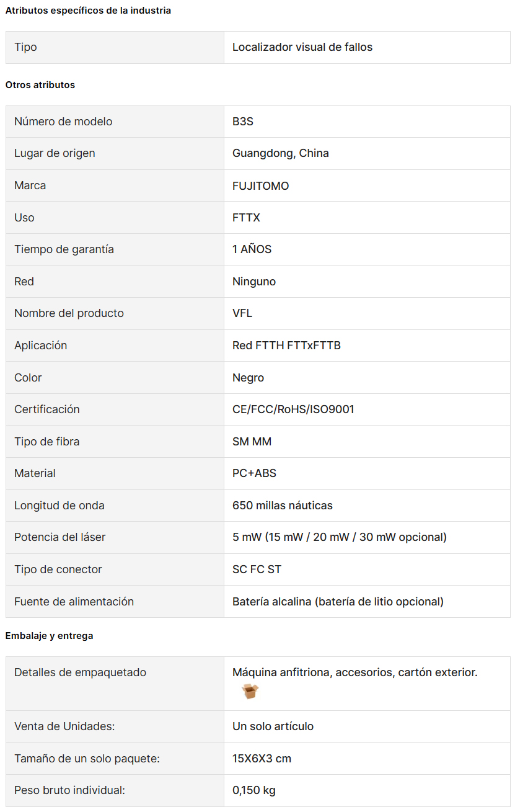Click the 'Atributos específicos de la industria' heading
This screenshot has height=812, width=515.
[88, 11]
